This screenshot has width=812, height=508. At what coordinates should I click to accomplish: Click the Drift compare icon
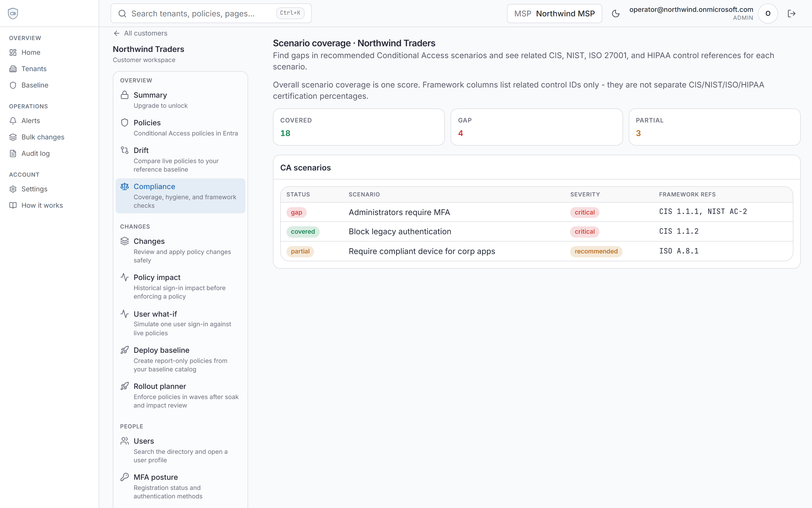[x=125, y=150]
